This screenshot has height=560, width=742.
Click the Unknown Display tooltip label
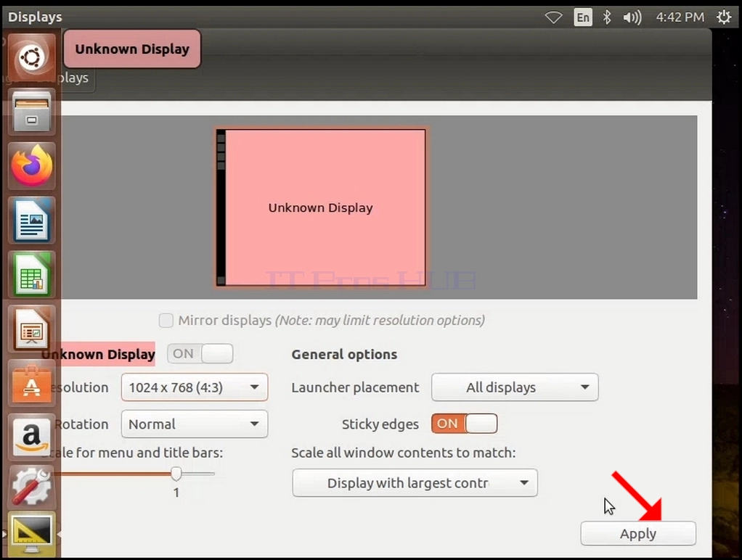132,49
